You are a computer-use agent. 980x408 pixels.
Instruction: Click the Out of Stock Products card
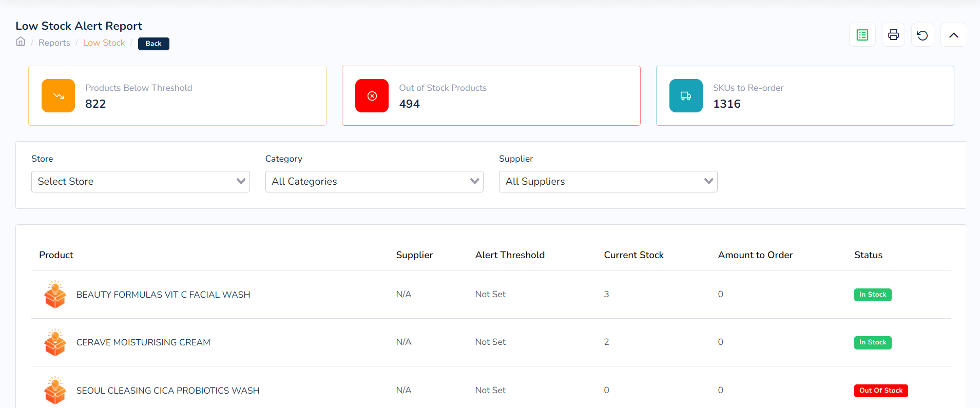click(491, 95)
